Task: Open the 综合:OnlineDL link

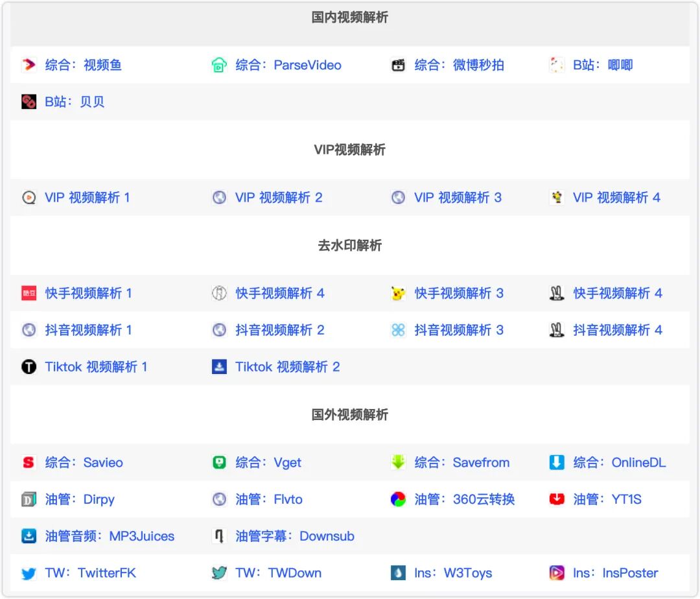Action: pos(620,462)
